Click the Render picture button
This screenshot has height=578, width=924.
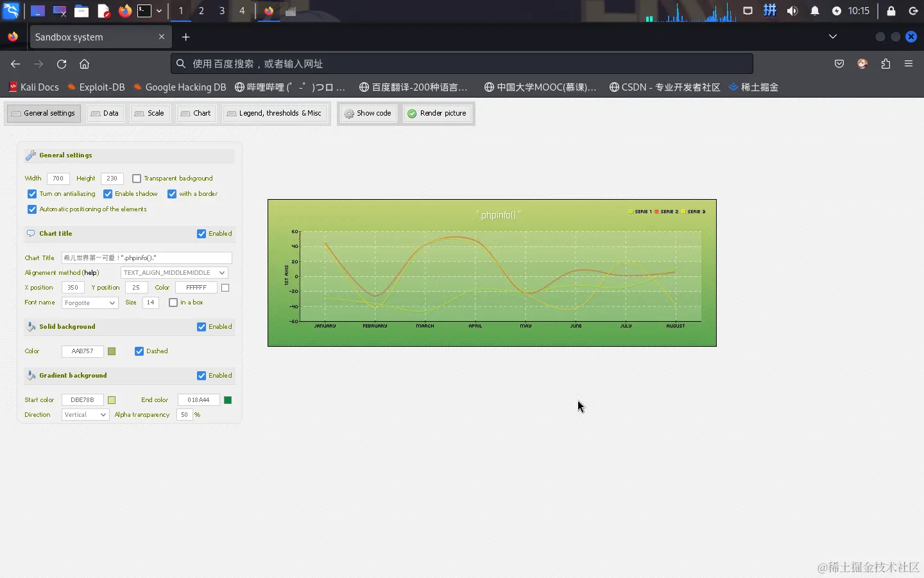(437, 114)
